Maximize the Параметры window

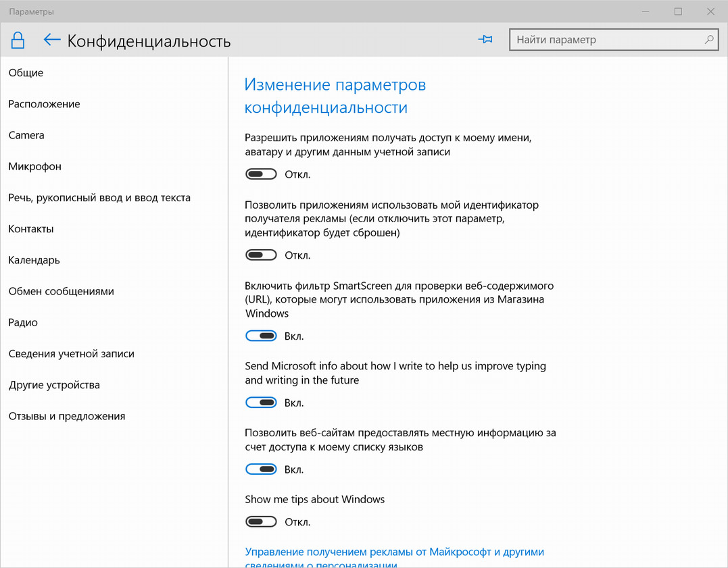pos(679,11)
